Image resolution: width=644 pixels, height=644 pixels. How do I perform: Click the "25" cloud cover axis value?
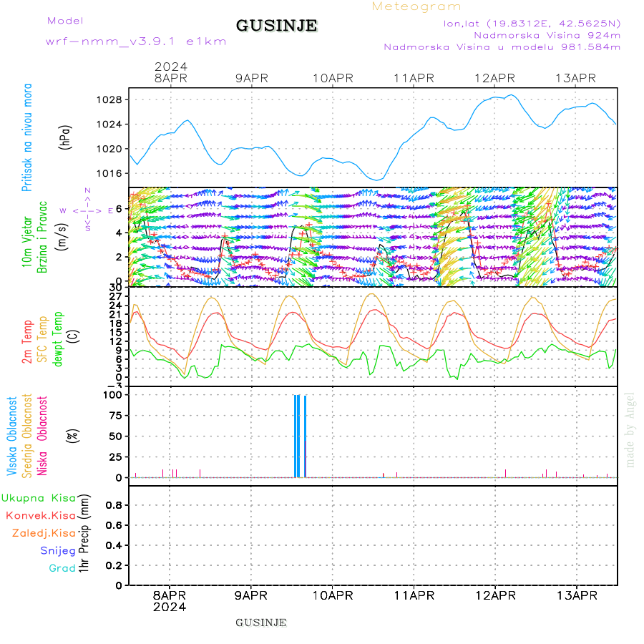tap(116, 457)
